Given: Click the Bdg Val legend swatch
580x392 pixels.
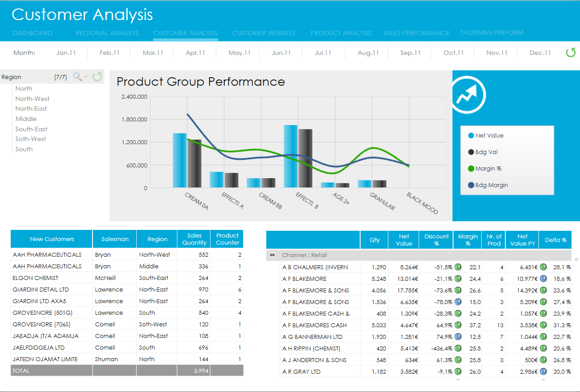Looking at the screenshot, I should point(471,152).
